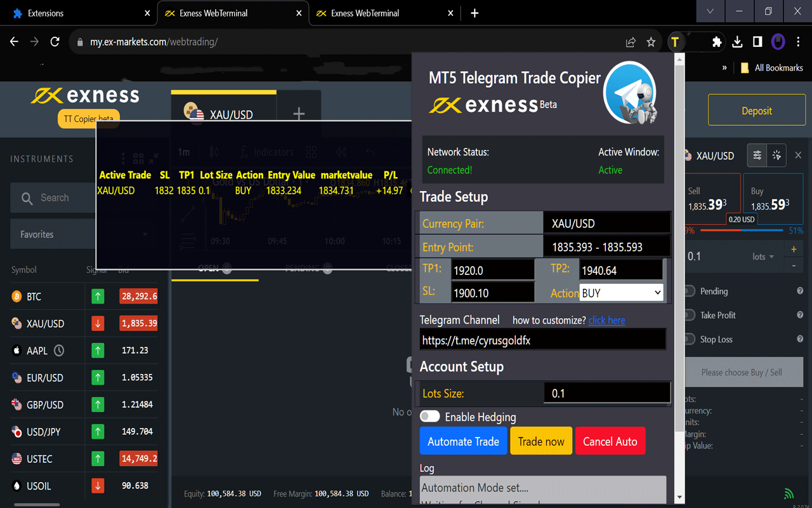Toggle Enable Hedging switch
Screen dimensions: 812x508
(x=429, y=417)
